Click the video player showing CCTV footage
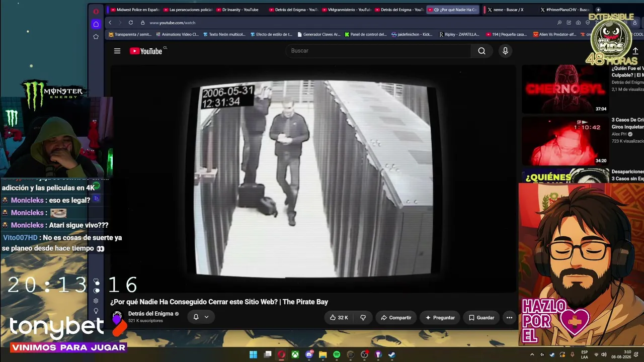Image resolution: width=644 pixels, height=362 pixels. point(313,178)
